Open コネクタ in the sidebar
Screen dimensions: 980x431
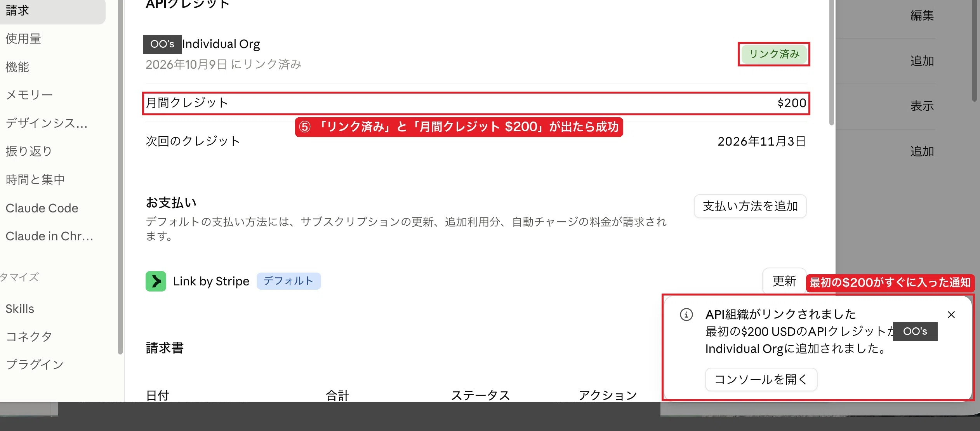[29, 336]
